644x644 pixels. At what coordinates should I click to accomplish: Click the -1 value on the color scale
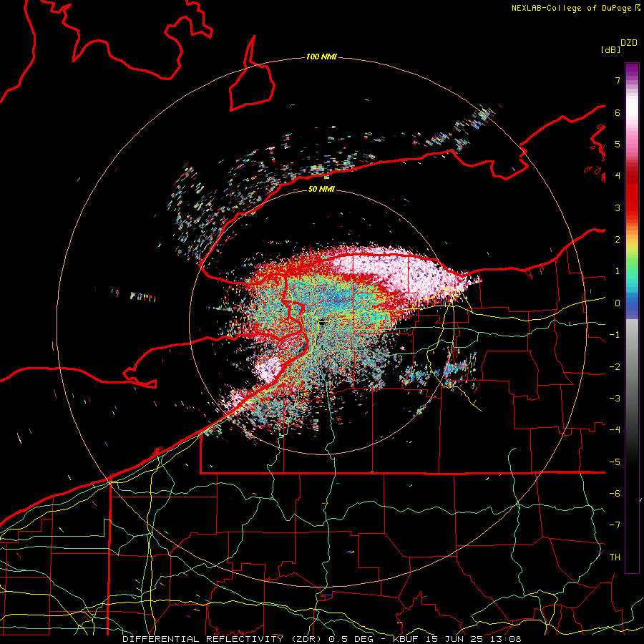click(615, 335)
